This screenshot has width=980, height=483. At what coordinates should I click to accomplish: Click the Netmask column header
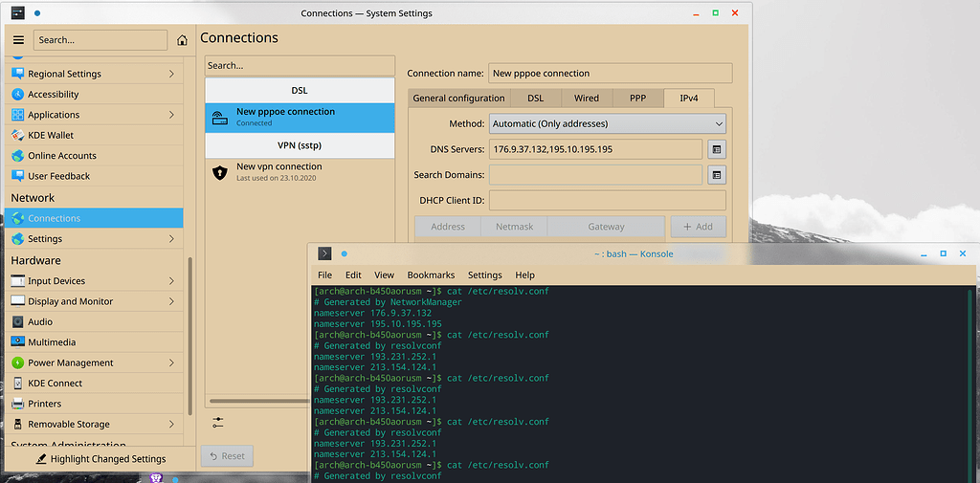[x=514, y=227]
